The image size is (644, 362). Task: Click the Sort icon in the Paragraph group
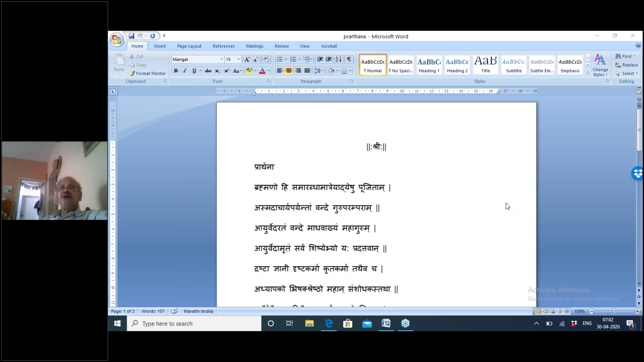click(338, 59)
